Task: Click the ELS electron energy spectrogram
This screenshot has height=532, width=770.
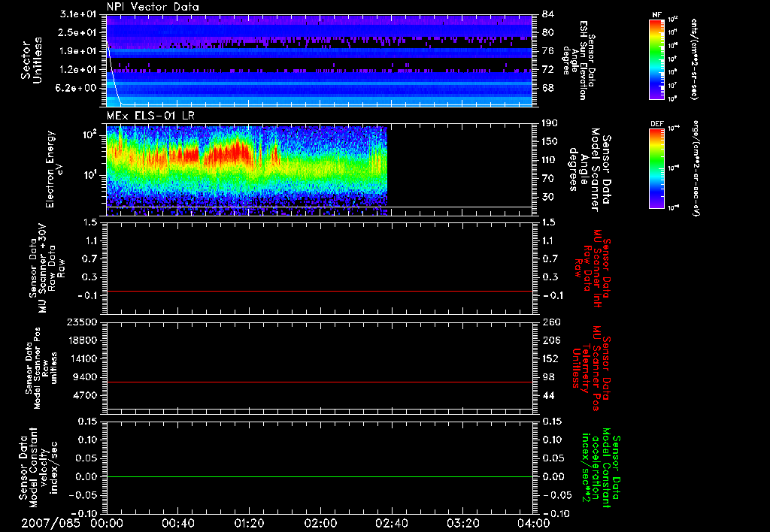Action: (247, 171)
